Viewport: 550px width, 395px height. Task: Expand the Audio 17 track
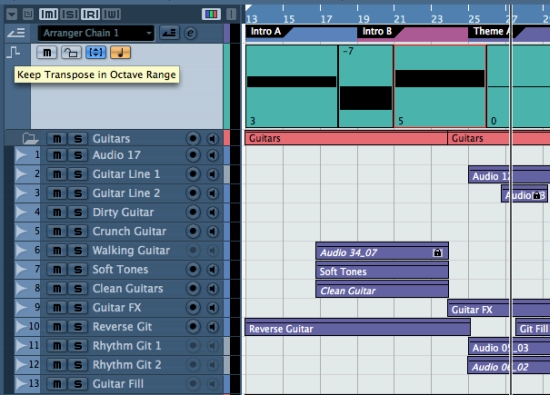21,155
